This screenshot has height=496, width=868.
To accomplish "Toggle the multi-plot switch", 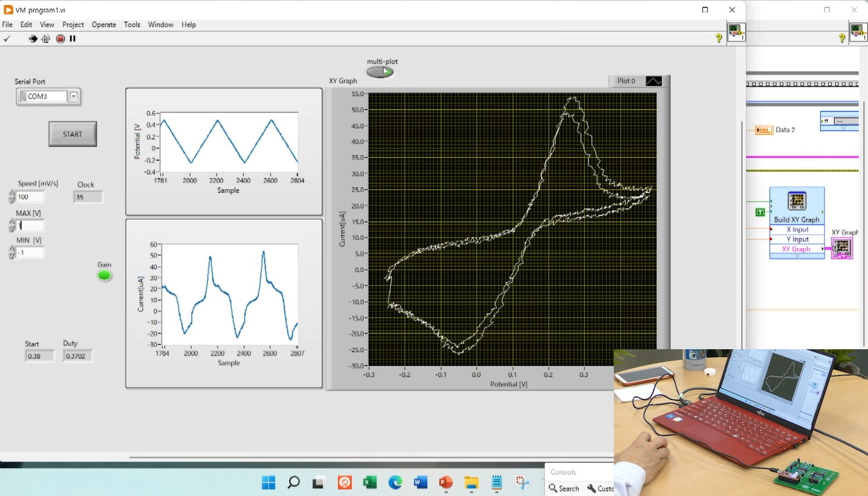I will point(380,72).
